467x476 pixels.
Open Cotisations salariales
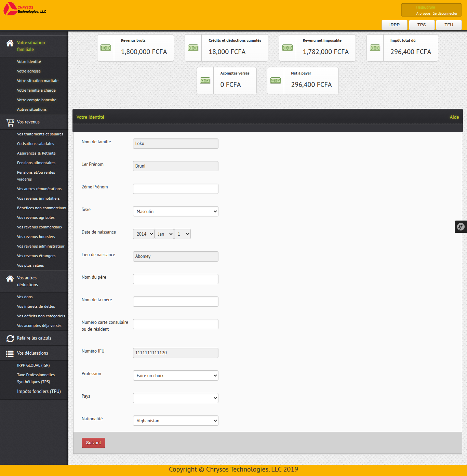(x=36, y=144)
